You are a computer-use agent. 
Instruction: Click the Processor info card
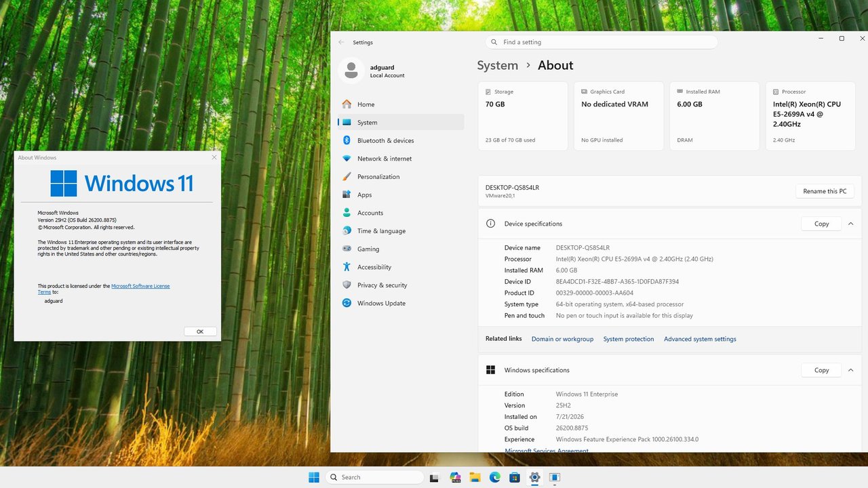[x=810, y=116]
